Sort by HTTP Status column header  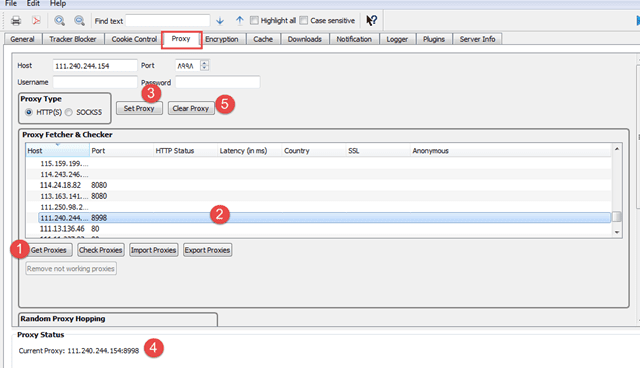[185, 151]
